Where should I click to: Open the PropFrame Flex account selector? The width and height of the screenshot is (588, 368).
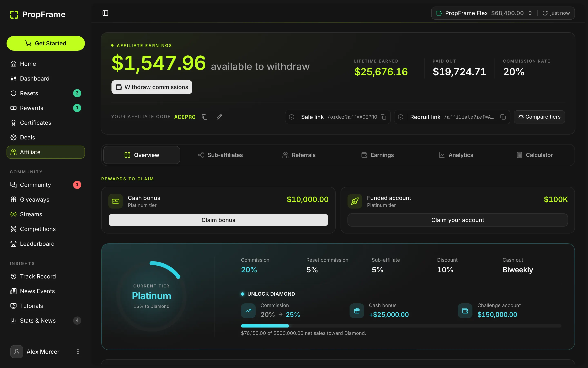[484, 13]
